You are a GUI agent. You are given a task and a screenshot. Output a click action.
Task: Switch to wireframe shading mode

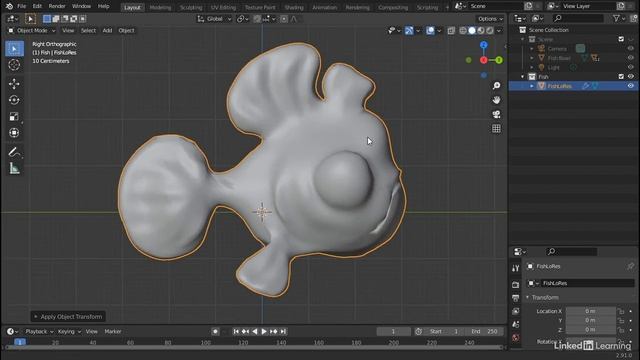463,31
